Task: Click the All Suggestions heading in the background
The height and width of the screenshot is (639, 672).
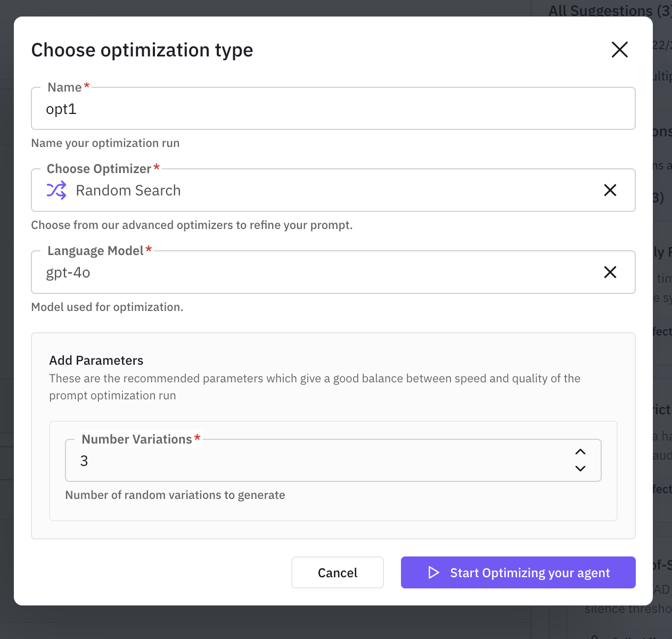Action: click(x=601, y=11)
